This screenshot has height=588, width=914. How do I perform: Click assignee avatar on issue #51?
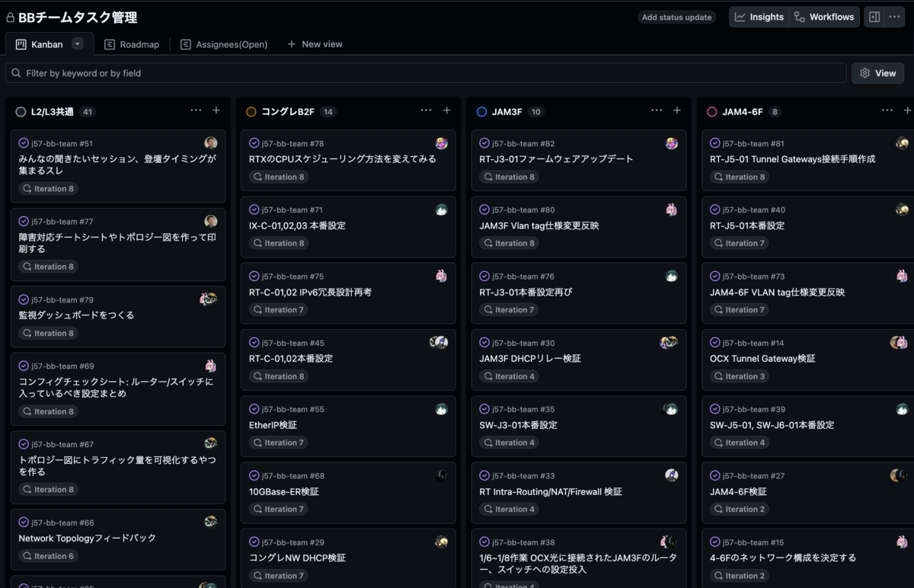(211, 143)
